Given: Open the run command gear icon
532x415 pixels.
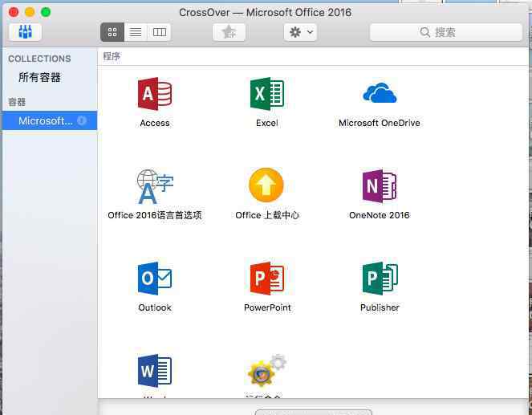Looking at the screenshot, I should pos(267,370).
